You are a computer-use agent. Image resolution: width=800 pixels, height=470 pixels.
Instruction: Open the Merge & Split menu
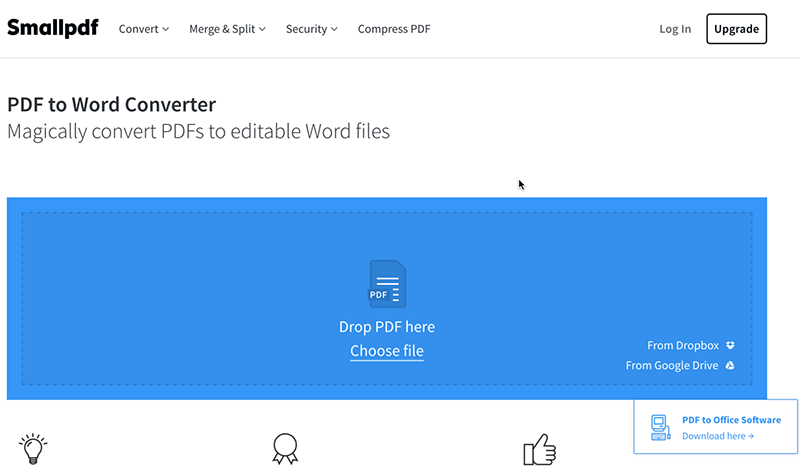228,29
